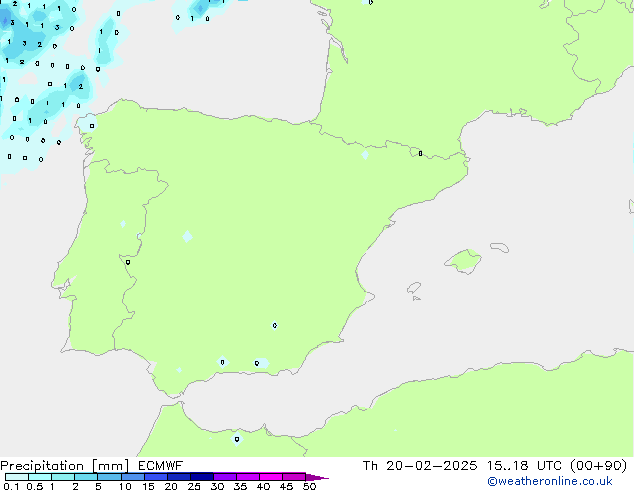Viewport: 634px width, 490px height.
Task: Click the '35' legend scale value
Action: pyautogui.click(x=240, y=486)
